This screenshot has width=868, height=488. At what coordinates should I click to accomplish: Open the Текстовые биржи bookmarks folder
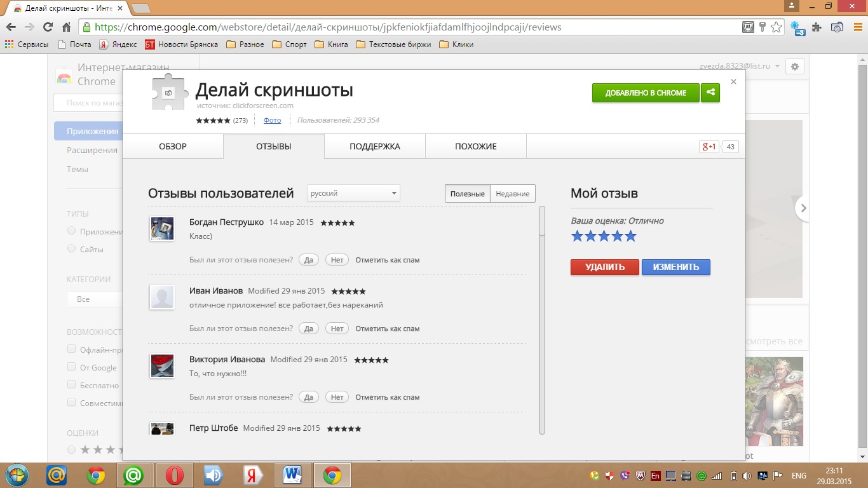[x=393, y=44]
